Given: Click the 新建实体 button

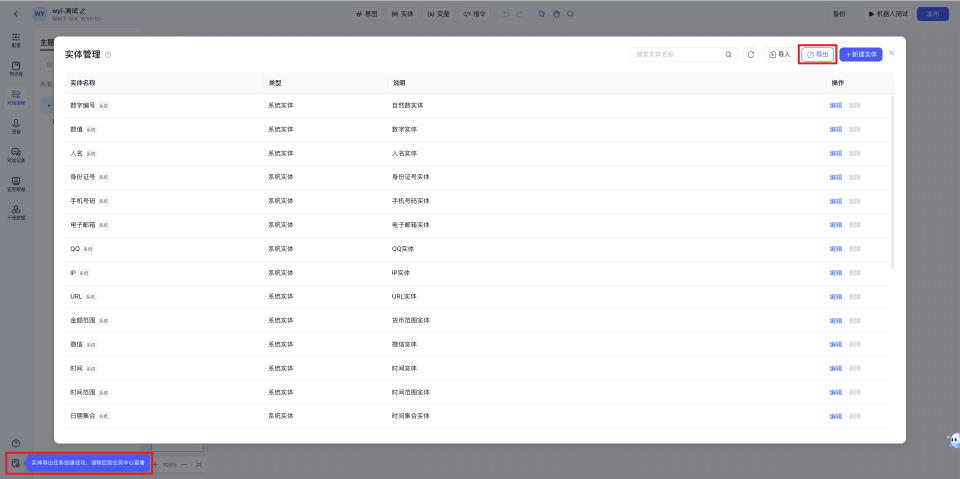Looking at the screenshot, I should [861, 55].
